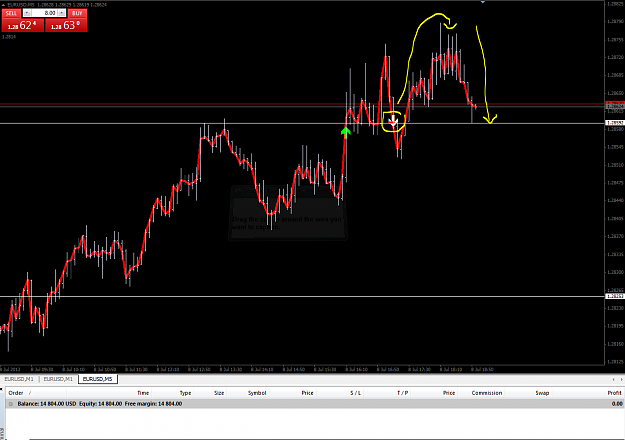The width and height of the screenshot is (625, 440).
Task: Collapse one-click trading panel via triangle by EURUSD,M5
Action: coord(3,4)
